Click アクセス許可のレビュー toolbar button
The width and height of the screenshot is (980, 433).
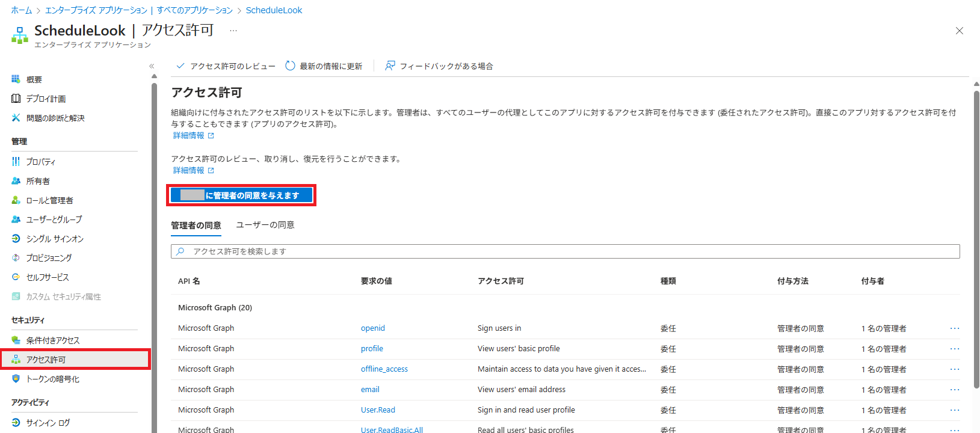pos(225,66)
